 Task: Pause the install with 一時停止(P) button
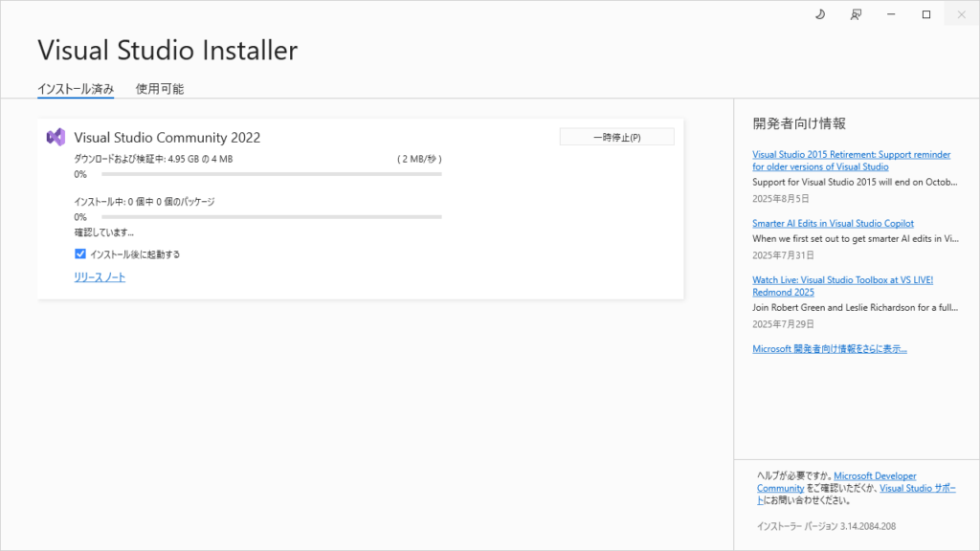tap(617, 137)
